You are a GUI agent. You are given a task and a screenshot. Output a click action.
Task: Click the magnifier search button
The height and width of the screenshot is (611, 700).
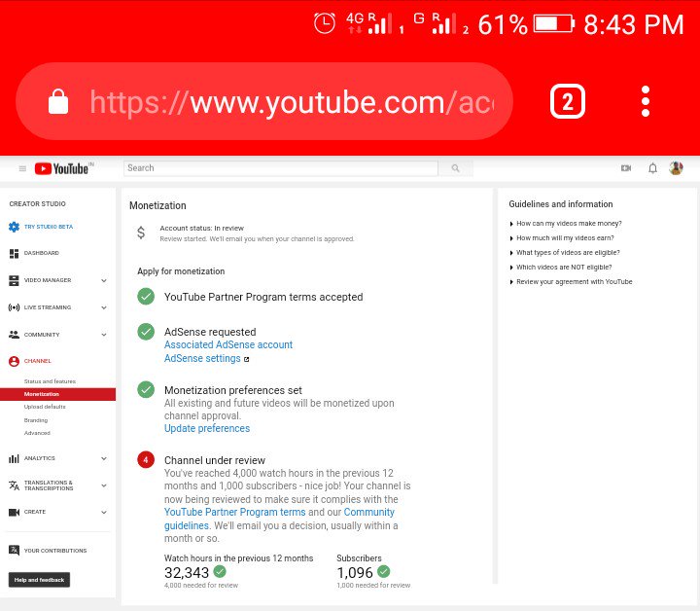pos(455,168)
